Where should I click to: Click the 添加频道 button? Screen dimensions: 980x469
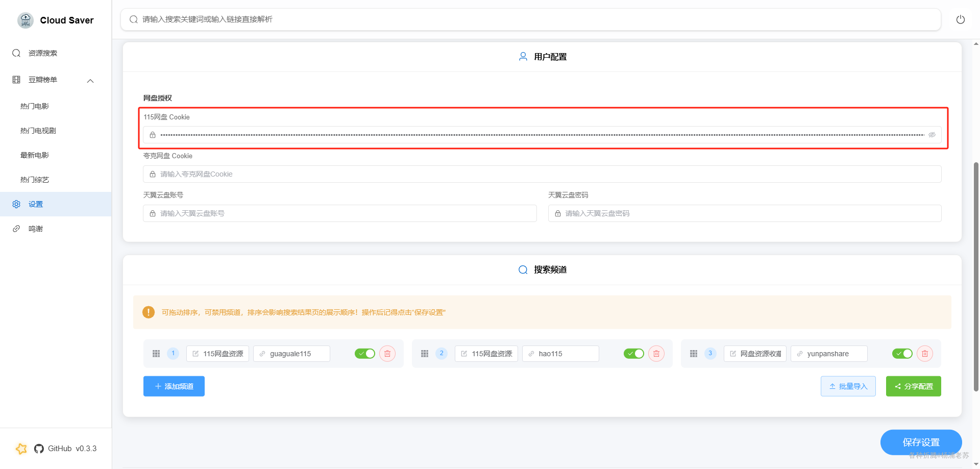174,386
